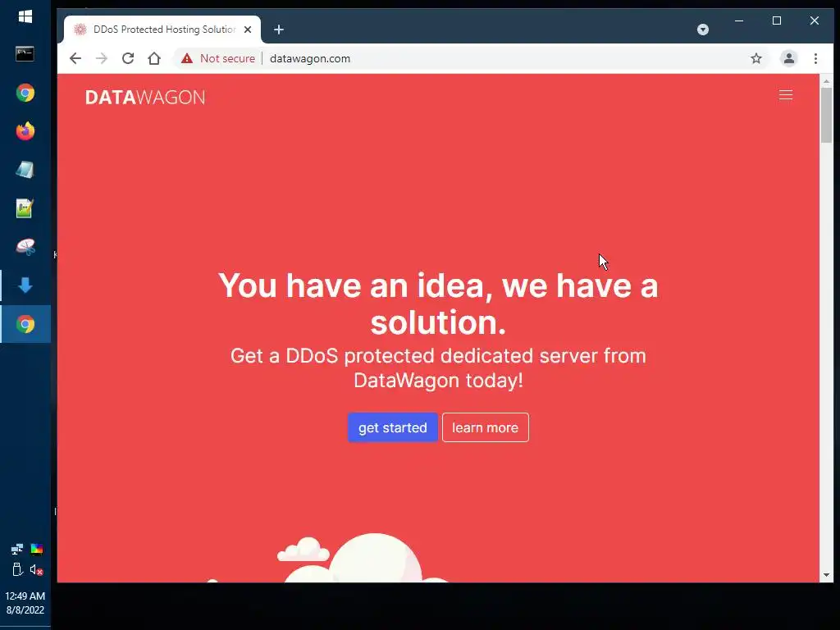Reload the datawagon.com page
Viewport: 840px width, 630px height.
[x=128, y=58]
